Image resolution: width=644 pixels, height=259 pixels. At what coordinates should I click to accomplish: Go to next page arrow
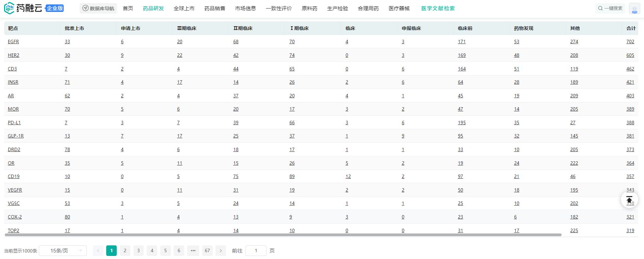pyautogui.click(x=221, y=251)
